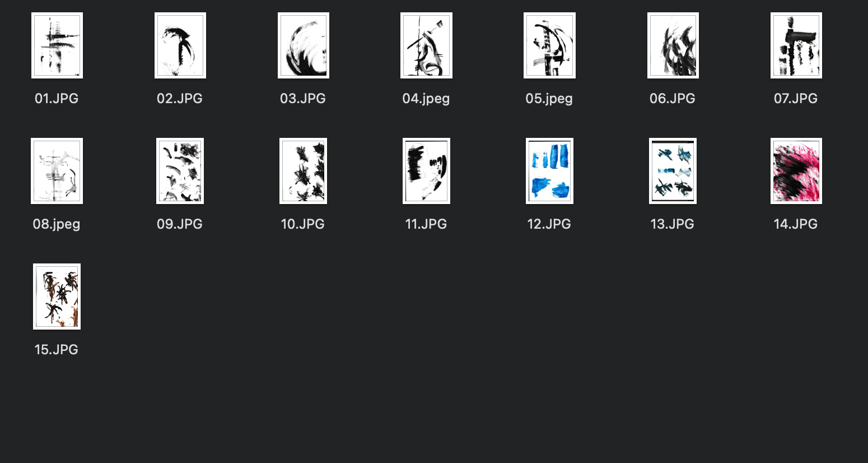Select the pink and black 14.JPG thumbnail

(x=796, y=171)
